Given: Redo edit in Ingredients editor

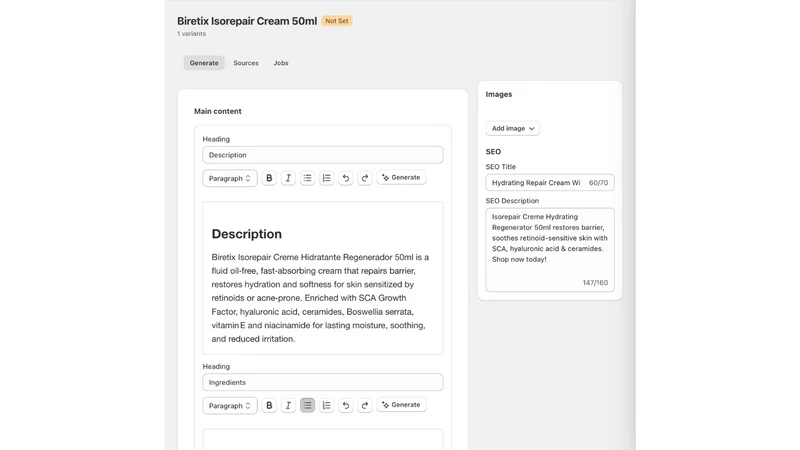Looking at the screenshot, I should (x=365, y=406).
